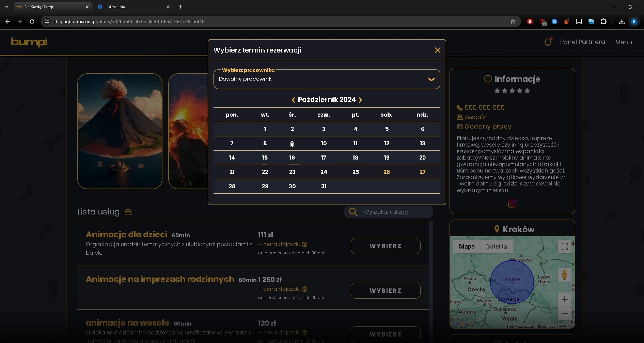Click travel cost help icon for 120 zł
Screen dimensions: 644x343
[x=304, y=333]
